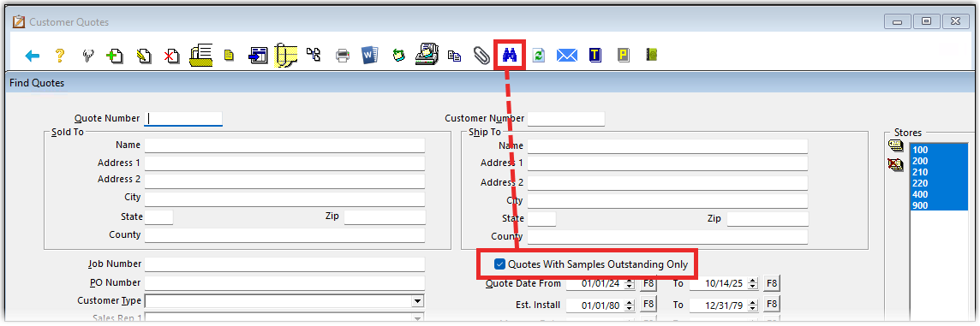This screenshot has width=980, height=326.
Task: Click the Job Number field
Action: 284,264
